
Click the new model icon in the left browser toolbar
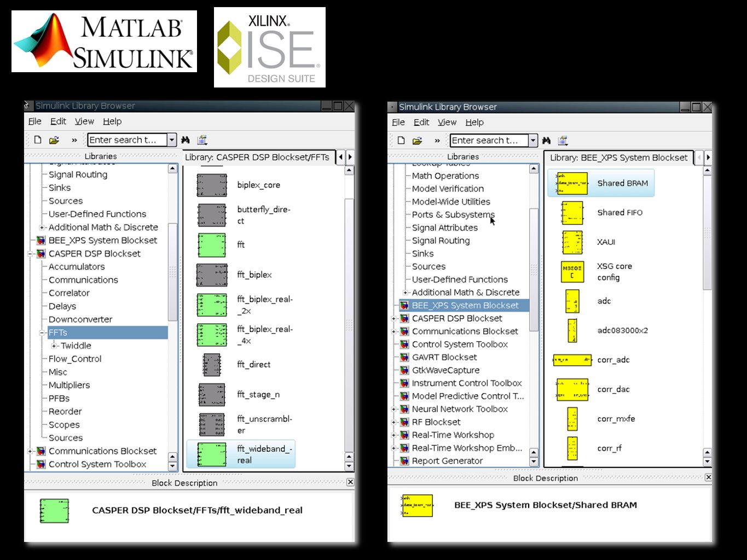38,139
